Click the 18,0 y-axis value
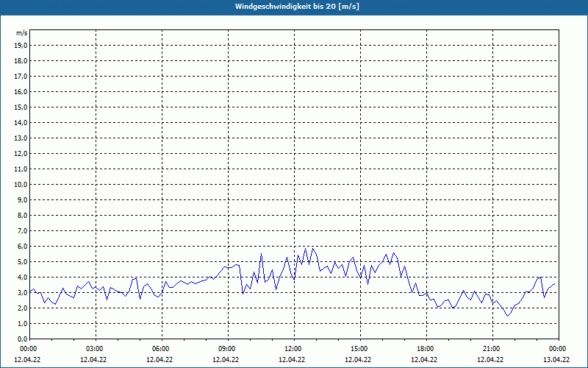 coord(21,61)
